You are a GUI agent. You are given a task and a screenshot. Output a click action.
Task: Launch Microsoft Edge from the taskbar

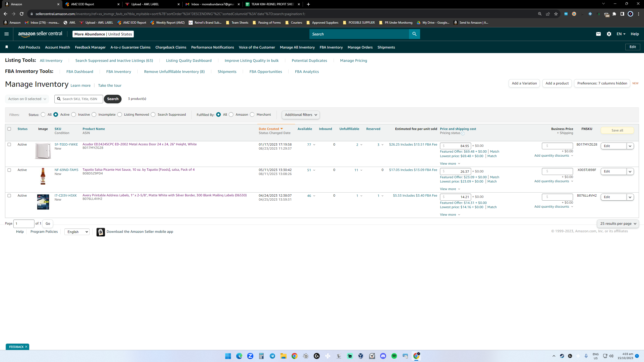pos(239,356)
